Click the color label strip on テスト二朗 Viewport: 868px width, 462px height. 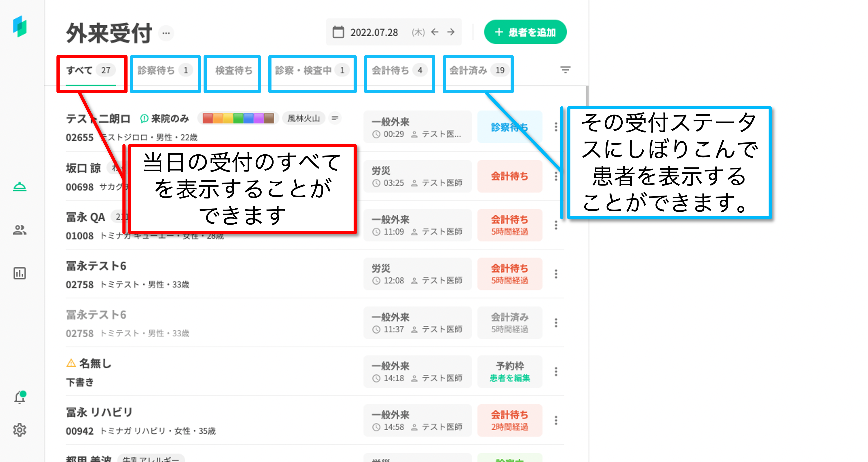coord(238,118)
